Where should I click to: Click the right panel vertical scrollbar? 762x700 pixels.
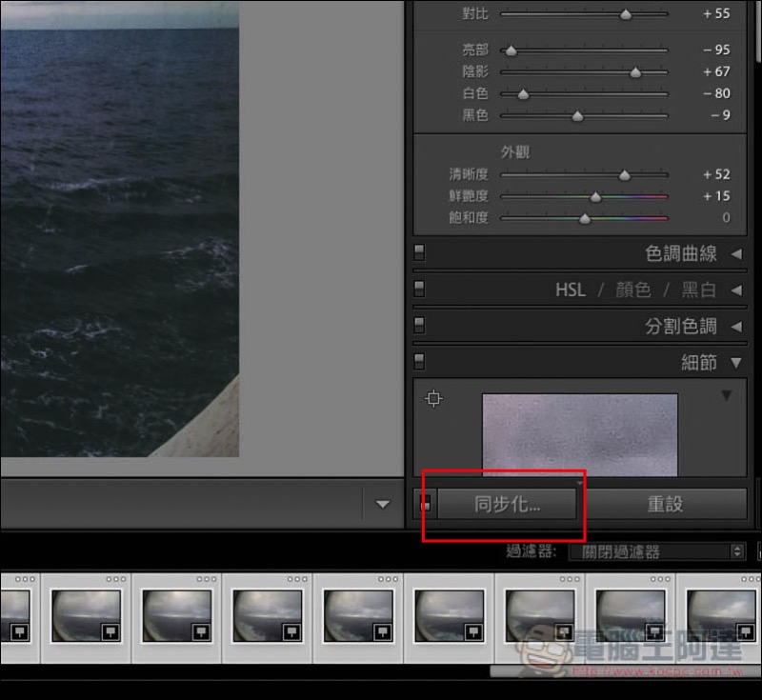tap(758, 31)
